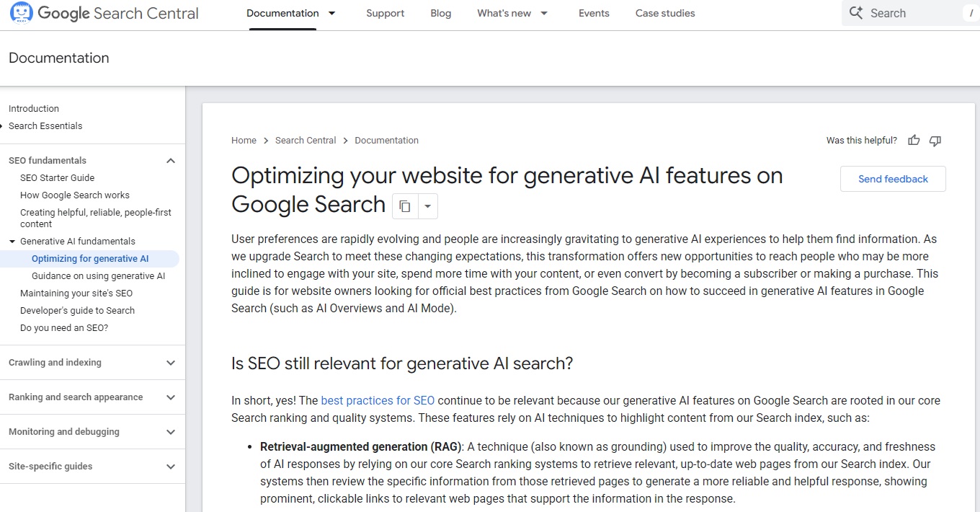
Task: Open Introduction in the sidebar
Action: coord(34,109)
